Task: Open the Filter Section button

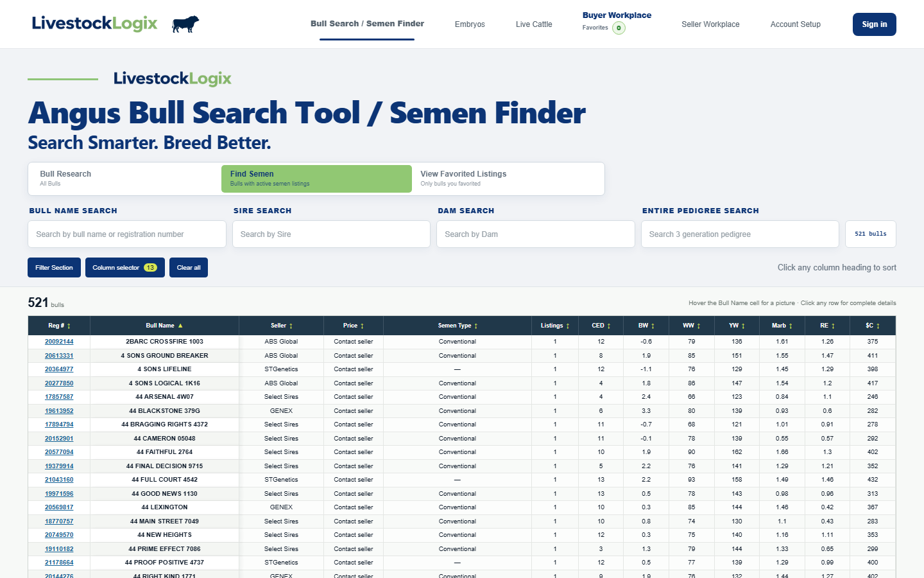Action: point(54,268)
